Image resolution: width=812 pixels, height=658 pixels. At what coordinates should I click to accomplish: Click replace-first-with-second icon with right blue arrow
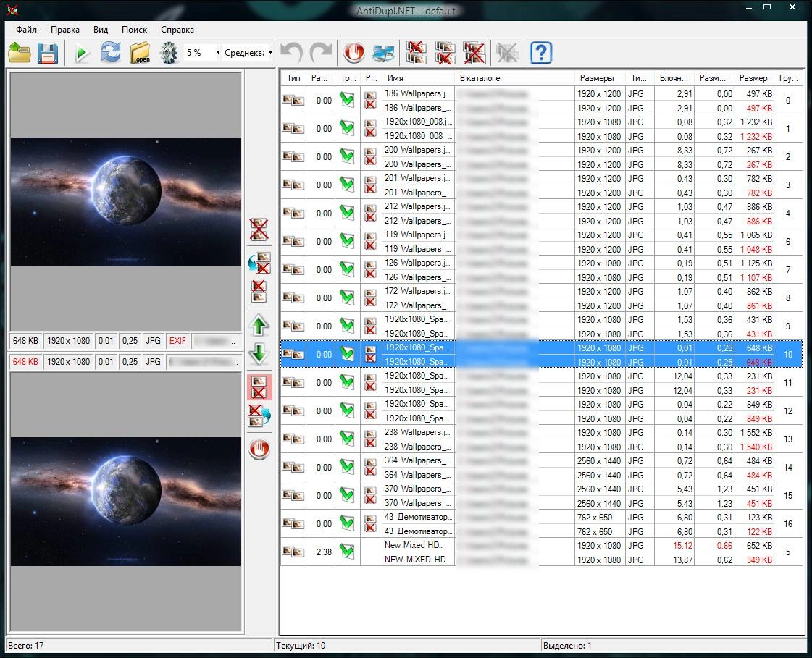click(x=259, y=416)
